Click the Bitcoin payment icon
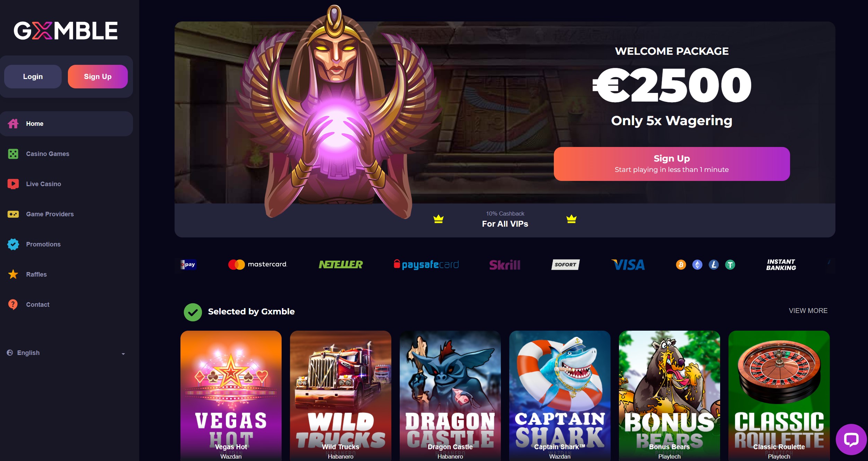Image resolution: width=868 pixels, height=461 pixels. point(681,265)
